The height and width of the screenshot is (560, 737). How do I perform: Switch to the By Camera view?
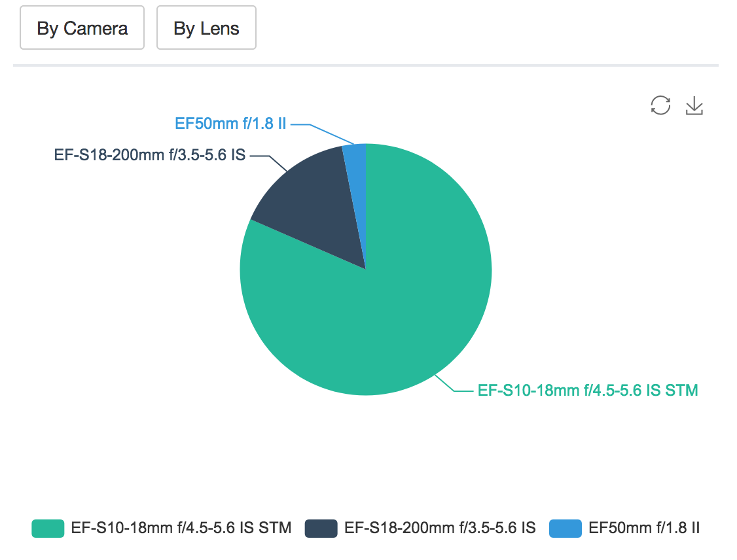82,28
